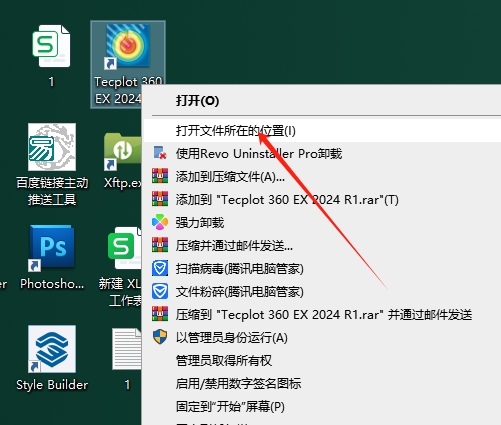Choose 使用Revo Uninstaller Pro卸载
This screenshot has width=501, height=425.
point(322,154)
